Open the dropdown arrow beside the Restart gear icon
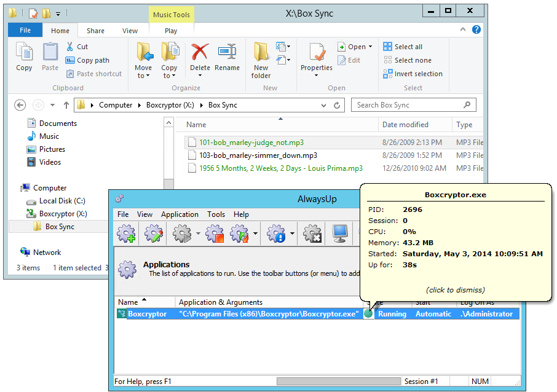557x392 pixels. [x=255, y=233]
